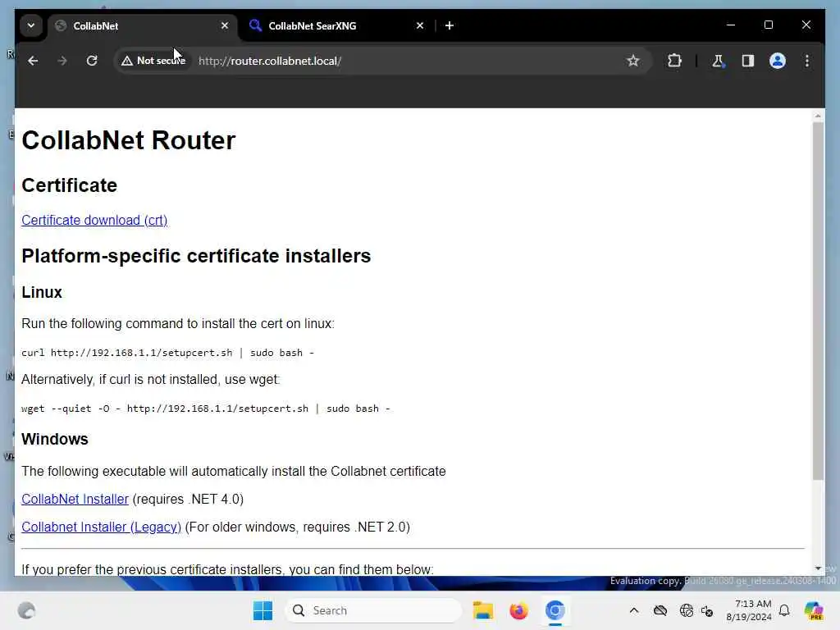
Task: Maximize the Chrome window
Action: point(768,25)
